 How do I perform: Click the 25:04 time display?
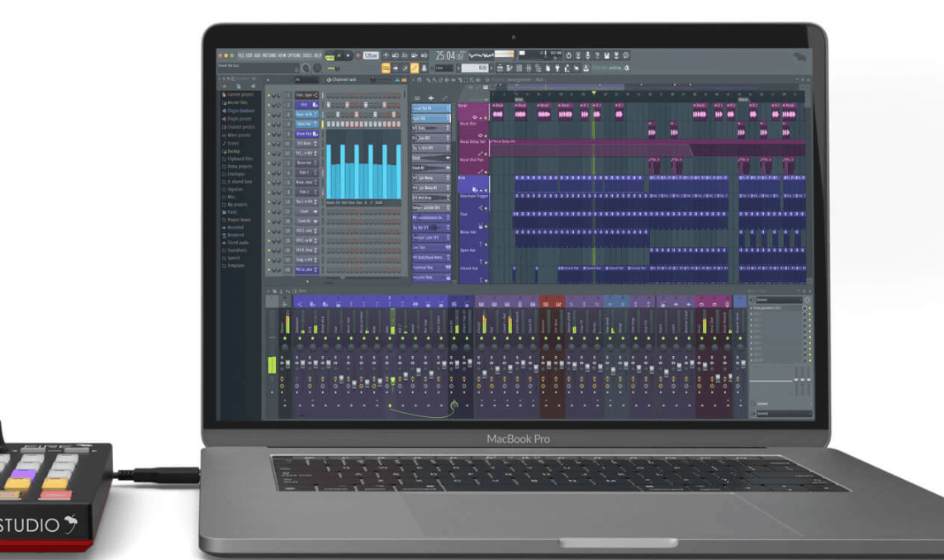click(448, 56)
